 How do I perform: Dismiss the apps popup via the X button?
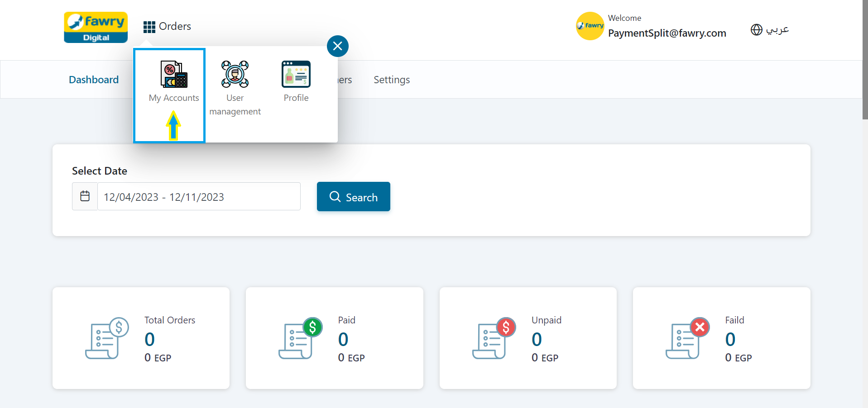coord(337,46)
